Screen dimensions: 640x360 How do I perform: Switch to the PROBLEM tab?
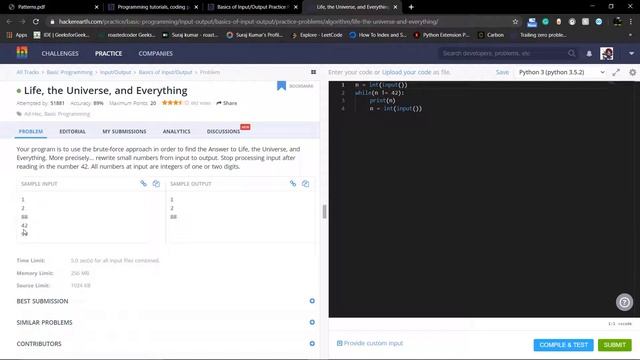pyautogui.click(x=31, y=131)
